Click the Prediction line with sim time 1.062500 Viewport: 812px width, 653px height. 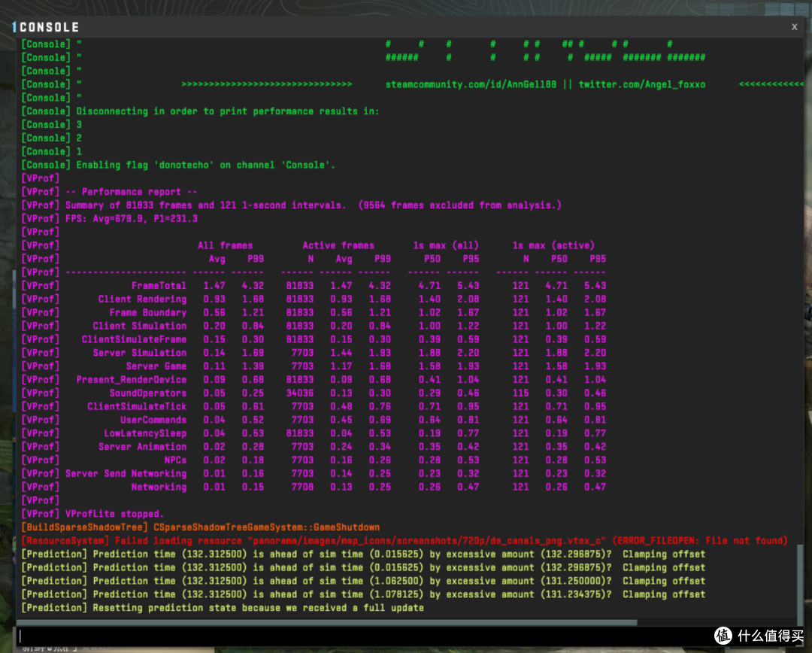tap(363, 581)
